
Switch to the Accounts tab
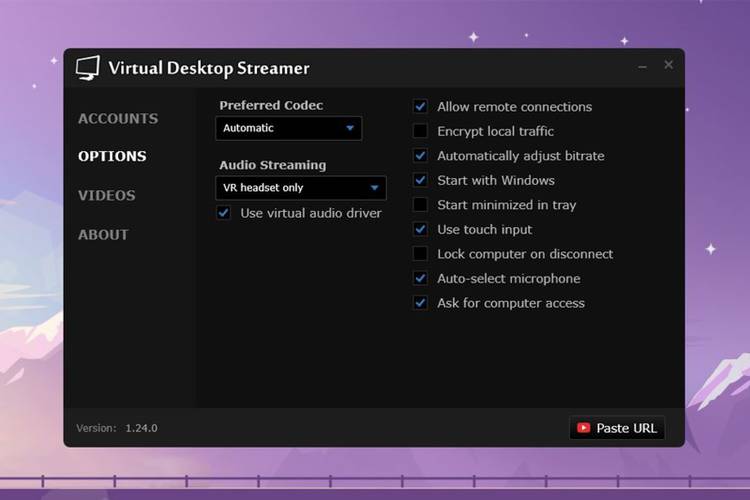click(x=118, y=118)
